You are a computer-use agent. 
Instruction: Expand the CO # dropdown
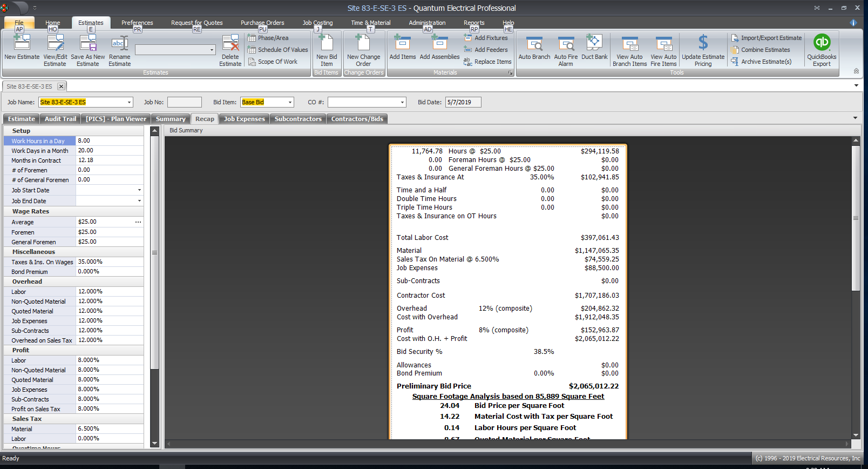tap(402, 103)
